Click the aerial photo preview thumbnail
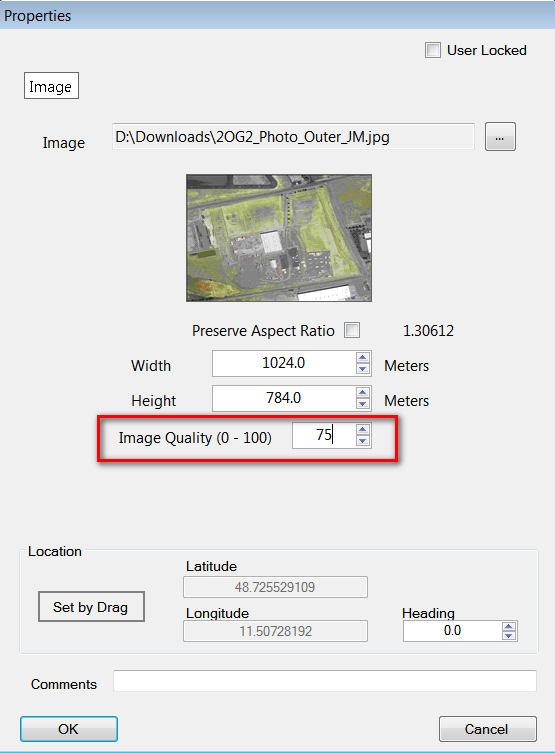555x753 pixels. pos(279,238)
